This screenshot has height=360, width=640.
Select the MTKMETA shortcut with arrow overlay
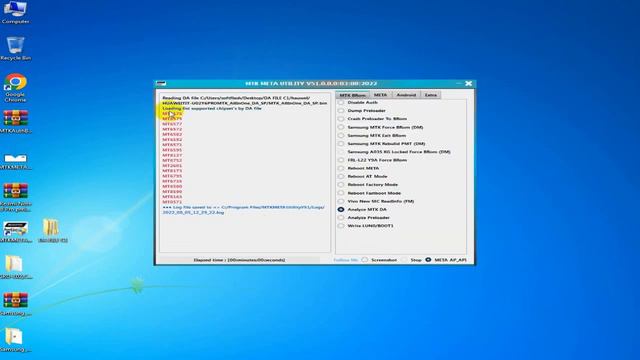click(16, 231)
